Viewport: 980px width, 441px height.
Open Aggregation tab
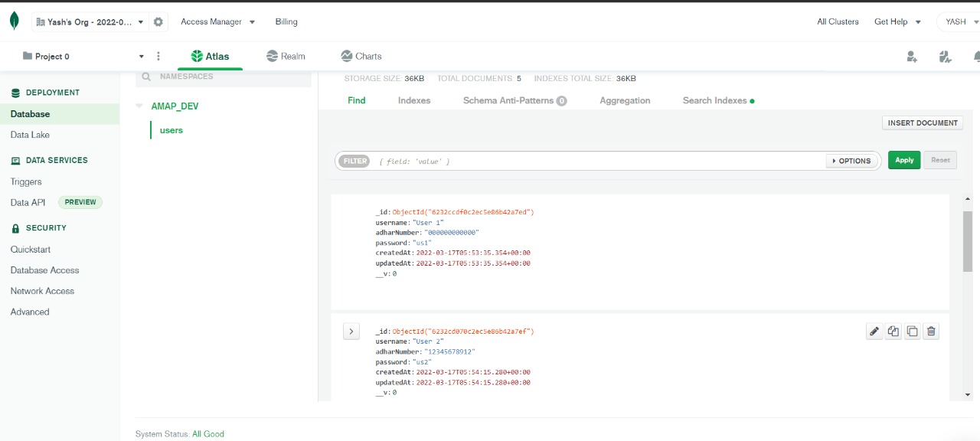coord(625,101)
